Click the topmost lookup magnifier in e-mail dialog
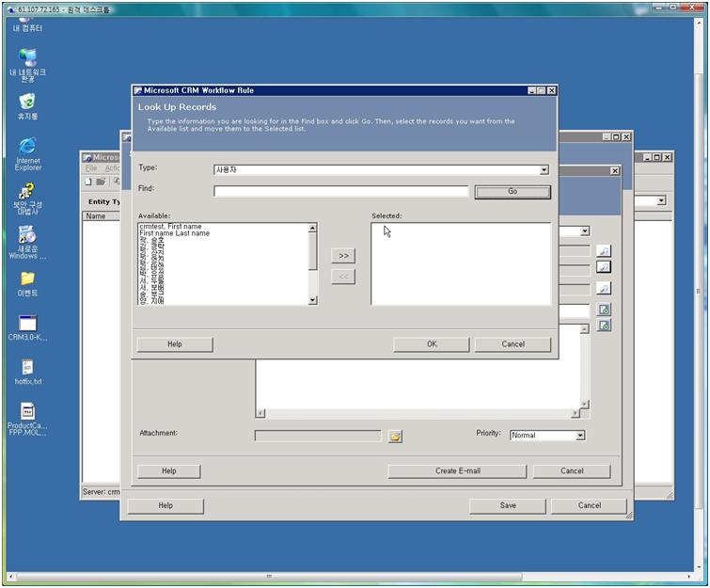 (604, 251)
